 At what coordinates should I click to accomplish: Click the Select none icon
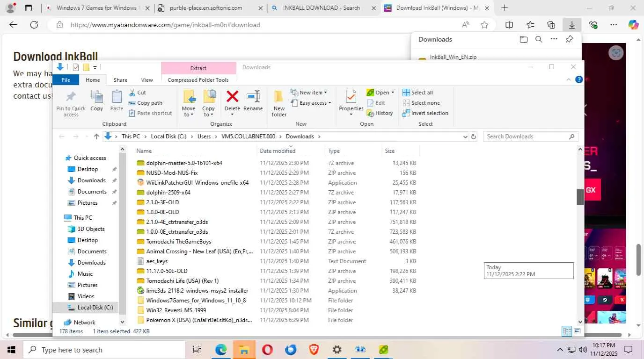(406, 103)
